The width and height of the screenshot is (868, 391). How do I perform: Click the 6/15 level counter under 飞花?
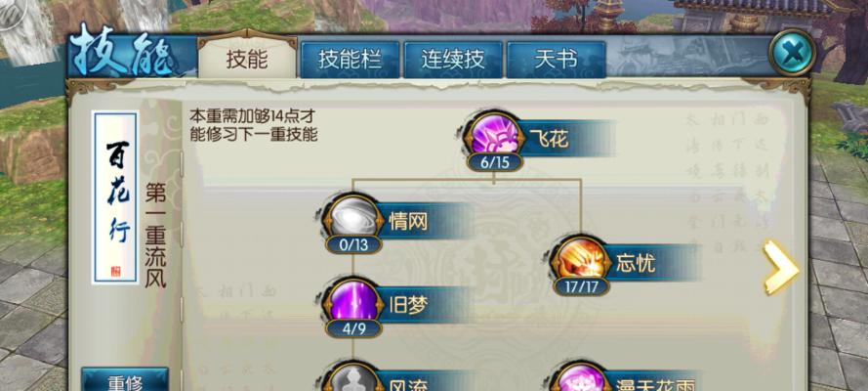[x=494, y=162]
